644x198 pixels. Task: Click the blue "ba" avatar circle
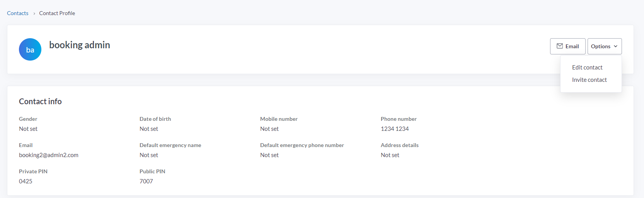[30, 49]
